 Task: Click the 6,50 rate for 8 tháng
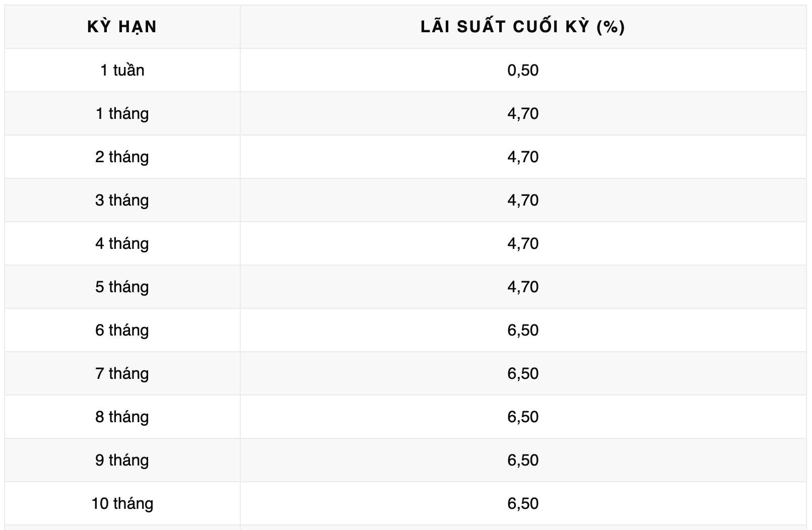523,417
